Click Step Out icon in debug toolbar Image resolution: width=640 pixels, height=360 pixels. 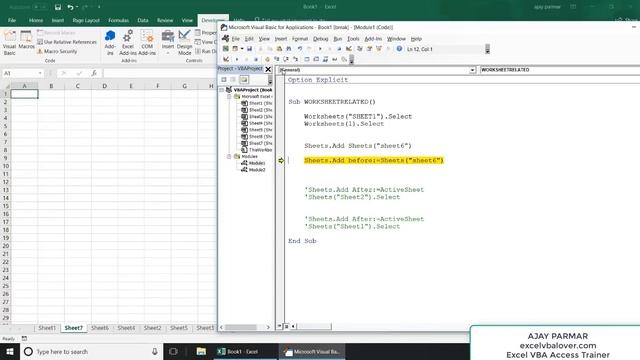tap(296, 60)
